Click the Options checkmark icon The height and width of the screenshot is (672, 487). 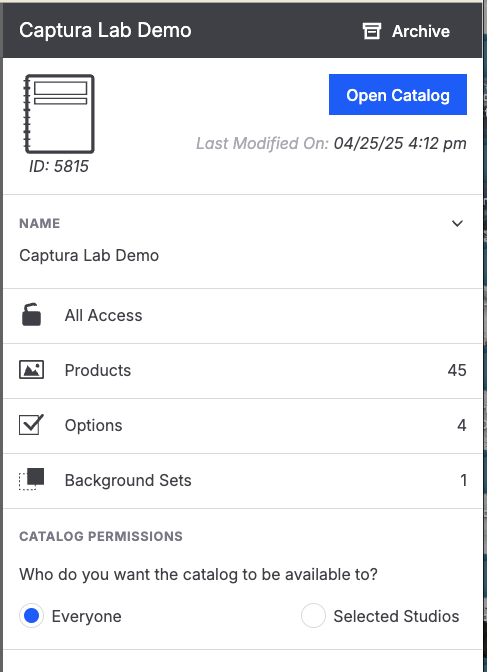pyautogui.click(x=31, y=425)
